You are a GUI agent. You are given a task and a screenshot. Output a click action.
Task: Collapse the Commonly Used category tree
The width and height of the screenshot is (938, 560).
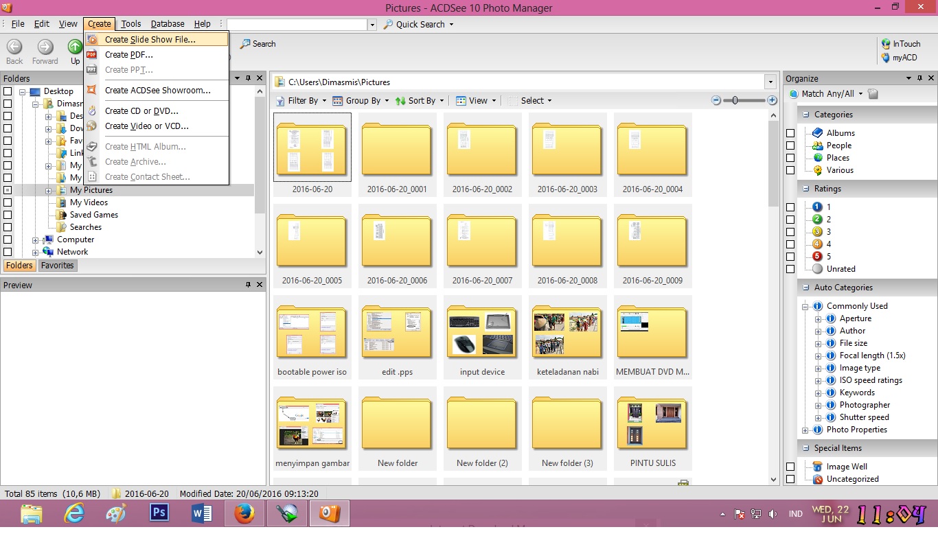point(805,305)
